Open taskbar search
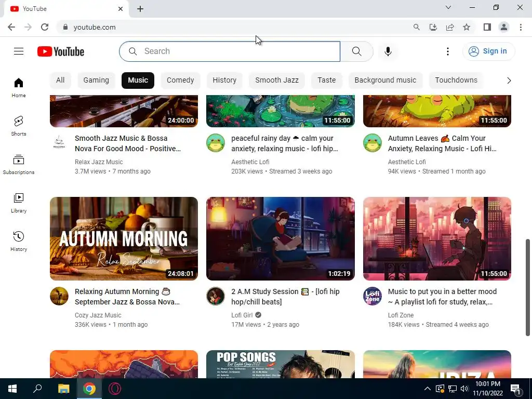The height and width of the screenshot is (399, 532). (x=37, y=389)
